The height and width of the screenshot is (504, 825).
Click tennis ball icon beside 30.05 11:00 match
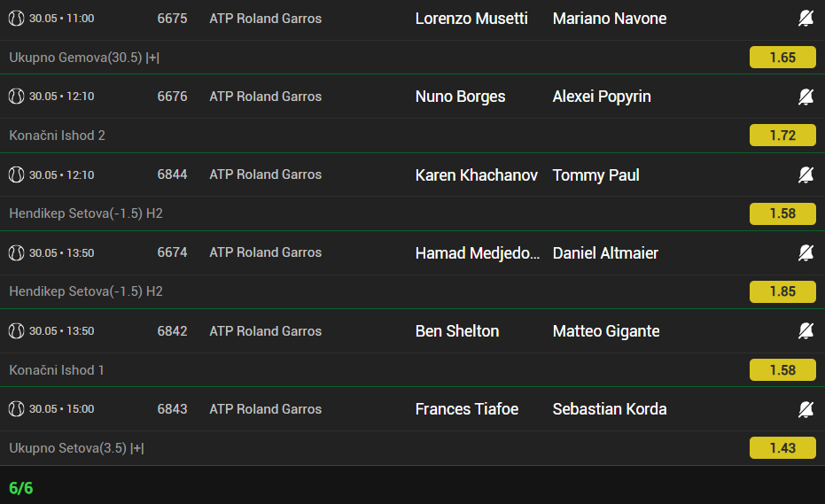(x=16, y=19)
